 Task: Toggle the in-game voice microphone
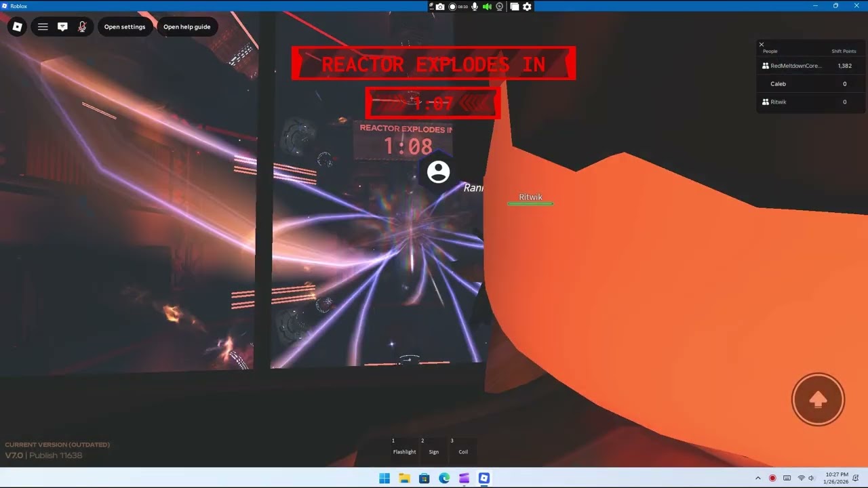tap(82, 27)
